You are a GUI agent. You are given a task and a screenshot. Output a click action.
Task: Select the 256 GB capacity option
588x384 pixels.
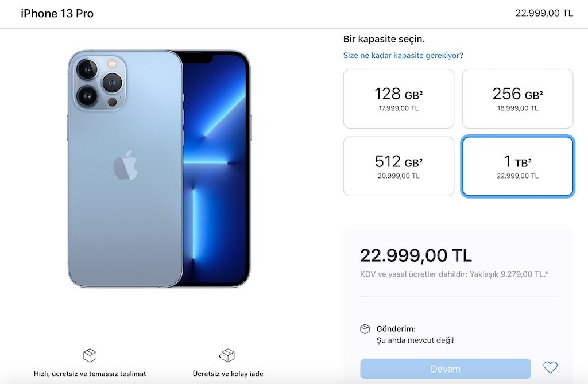[x=517, y=99]
